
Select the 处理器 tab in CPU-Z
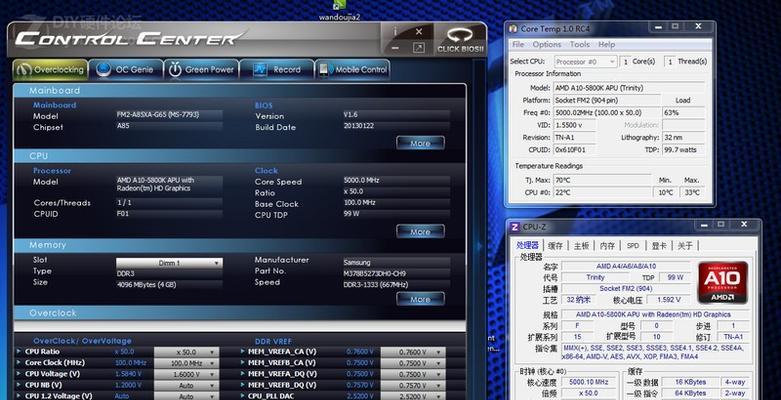(527, 245)
